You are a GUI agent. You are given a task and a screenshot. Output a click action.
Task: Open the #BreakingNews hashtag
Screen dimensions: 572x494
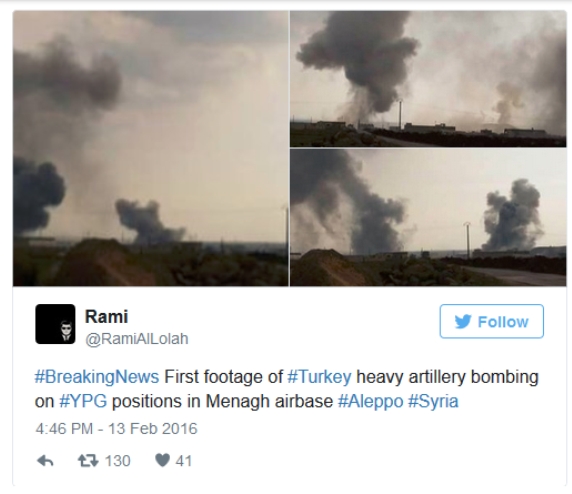click(x=97, y=377)
